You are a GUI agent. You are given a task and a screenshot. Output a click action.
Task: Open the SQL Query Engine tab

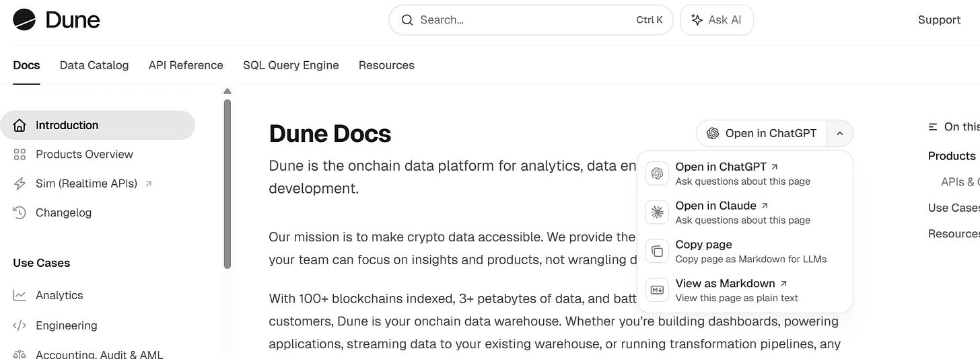291,65
